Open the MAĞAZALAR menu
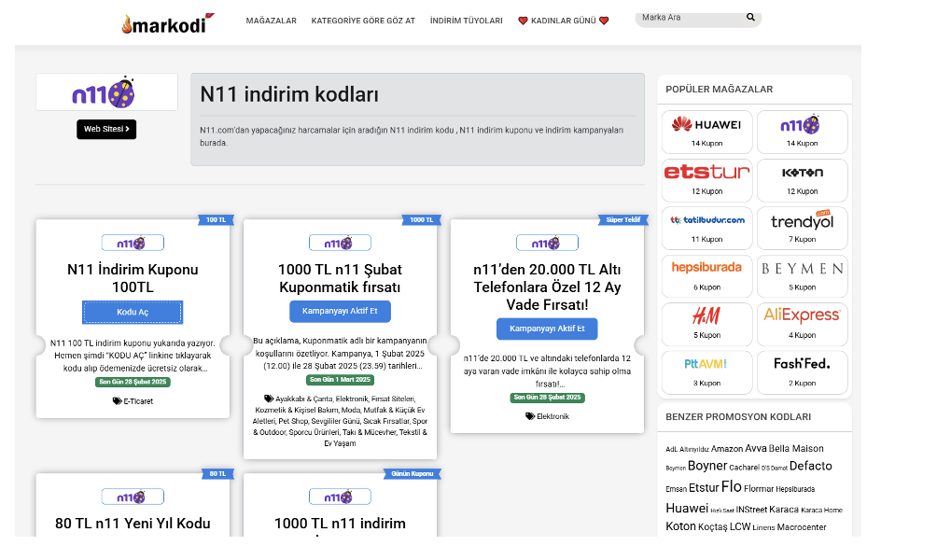The height and width of the screenshot is (560, 937). [272, 21]
